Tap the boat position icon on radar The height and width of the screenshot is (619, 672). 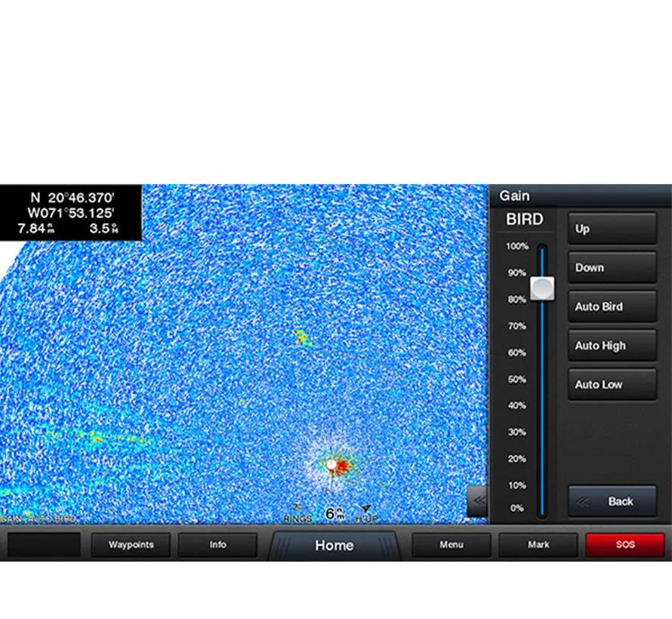point(331,464)
